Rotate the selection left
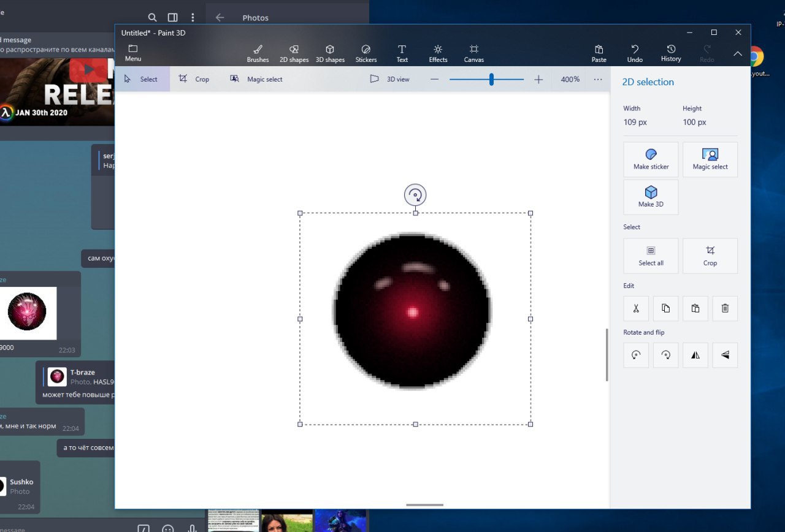Screen dimensions: 785x532 click(x=636, y=355)
